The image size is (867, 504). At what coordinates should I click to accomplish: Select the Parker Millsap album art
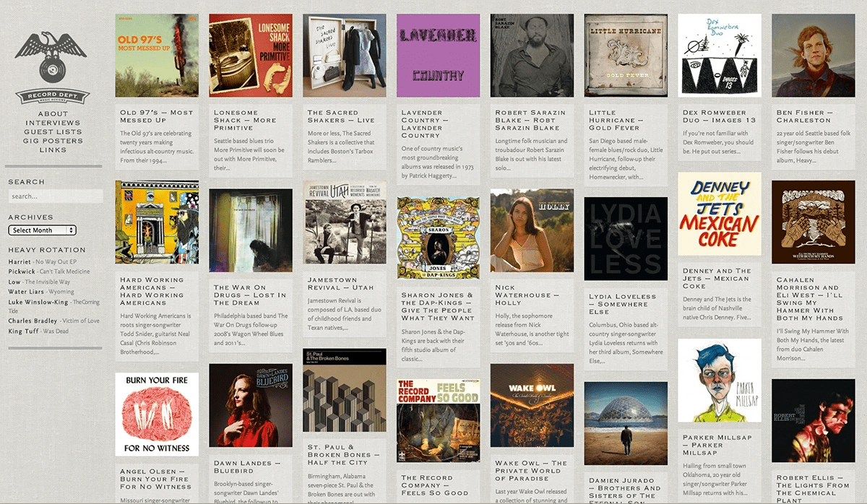click(x=719, y=379)
